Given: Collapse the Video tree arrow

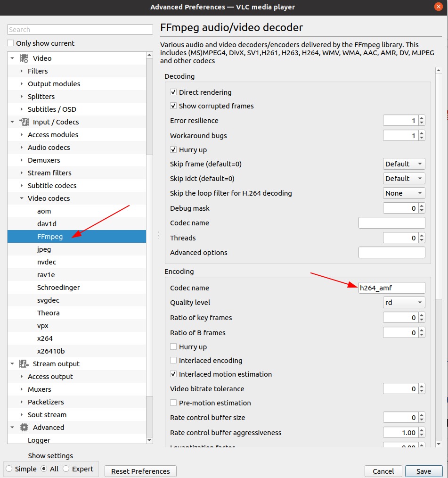Looking at the screenshot, I should point(12,58).
